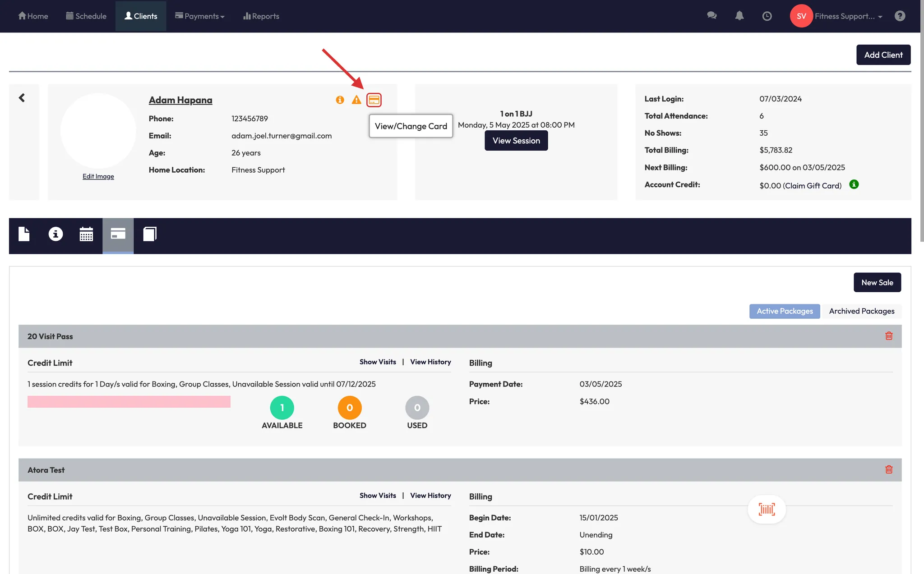
Task: Click the View/Change Card icon
Action: pyautogui.click(x=374, y=100)
